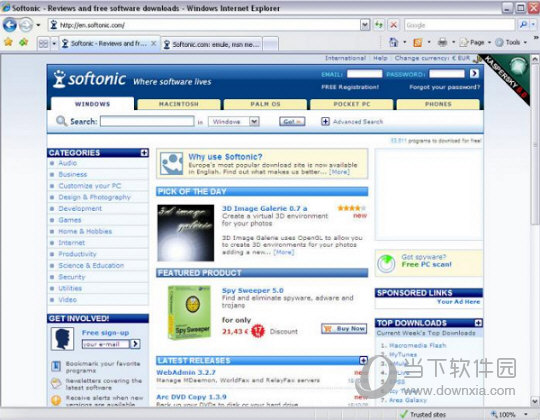540x420 pixels.
Task: Click the address bar with softonic URL
Action: [205, 25]
